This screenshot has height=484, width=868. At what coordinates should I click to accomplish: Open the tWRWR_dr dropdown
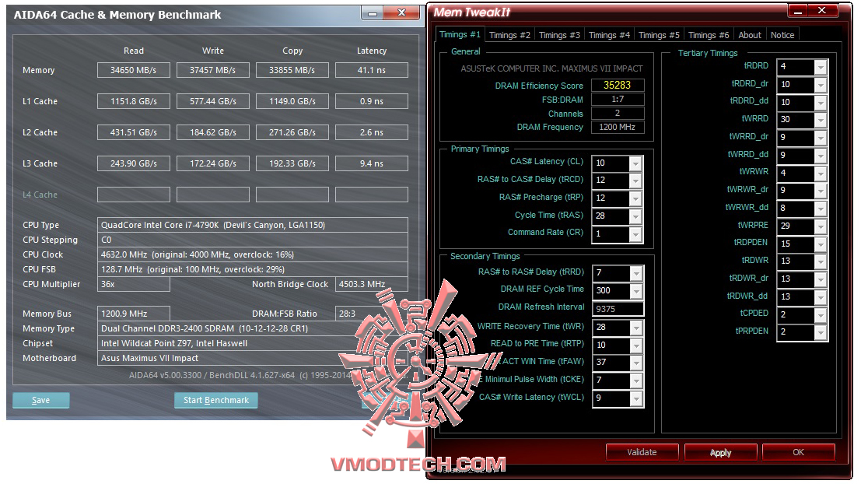click(821, 191)
